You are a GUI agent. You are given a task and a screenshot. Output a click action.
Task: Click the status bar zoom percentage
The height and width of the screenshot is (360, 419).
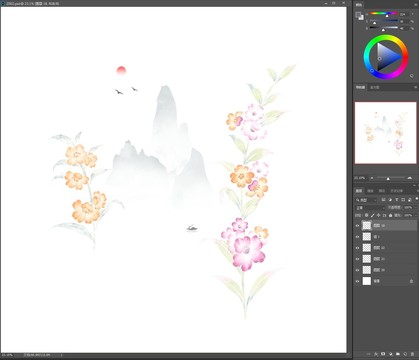(x=7, y=355)
